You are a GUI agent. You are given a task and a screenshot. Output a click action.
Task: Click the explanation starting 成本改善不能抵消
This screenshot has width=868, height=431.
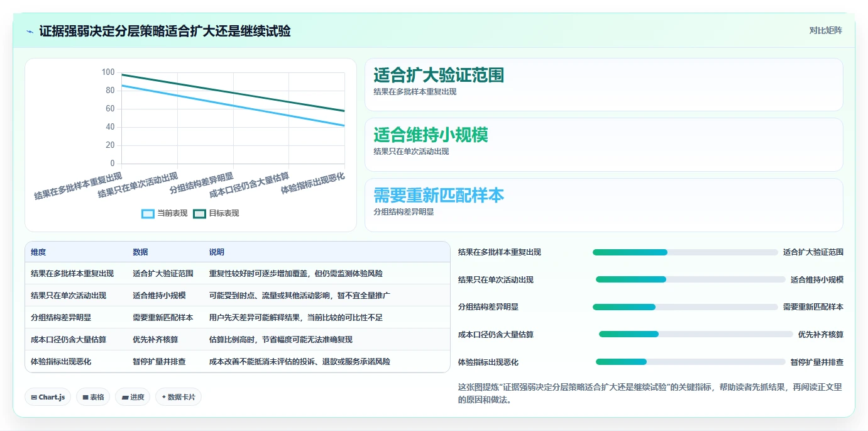pos(300,362)
